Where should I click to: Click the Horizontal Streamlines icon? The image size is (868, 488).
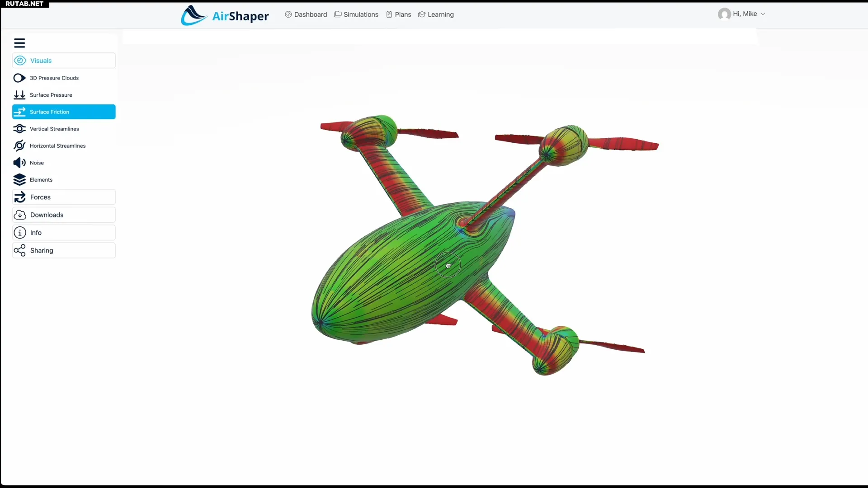tap(19, 145)
